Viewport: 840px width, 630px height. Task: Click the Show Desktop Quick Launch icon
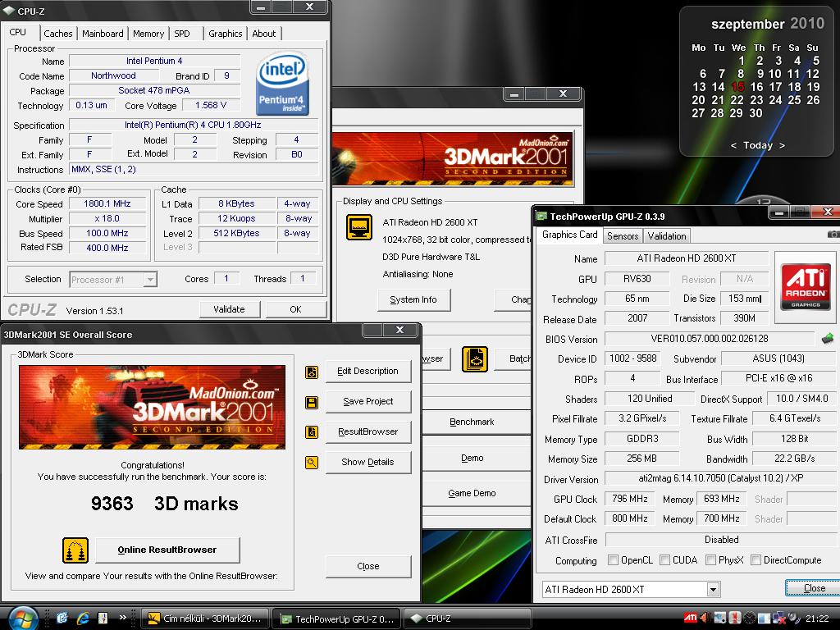pyautogui.click(x=62, y=619)
